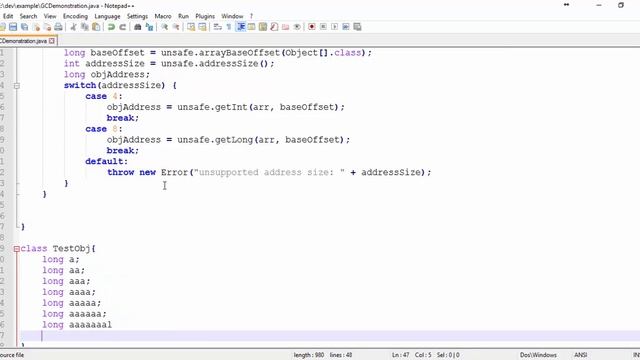
Task: Click the 'throw new Error' code line
Action: point(269,172)
